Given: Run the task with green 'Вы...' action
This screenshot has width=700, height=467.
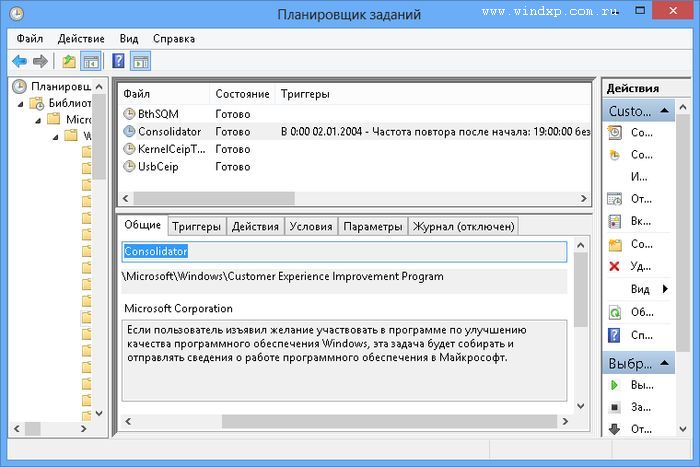Looking at the screenshot, I should click(631, 385).
